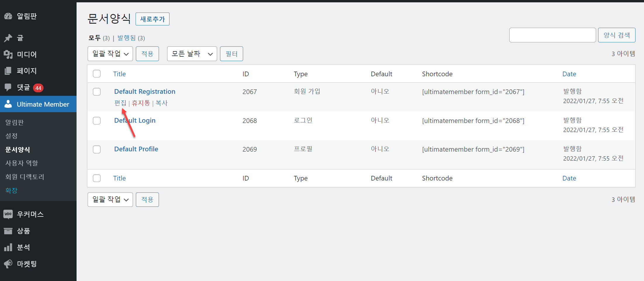Open the 알림판 dashboard icon
This screenshot has height=281, width=644.
point(8,16)
